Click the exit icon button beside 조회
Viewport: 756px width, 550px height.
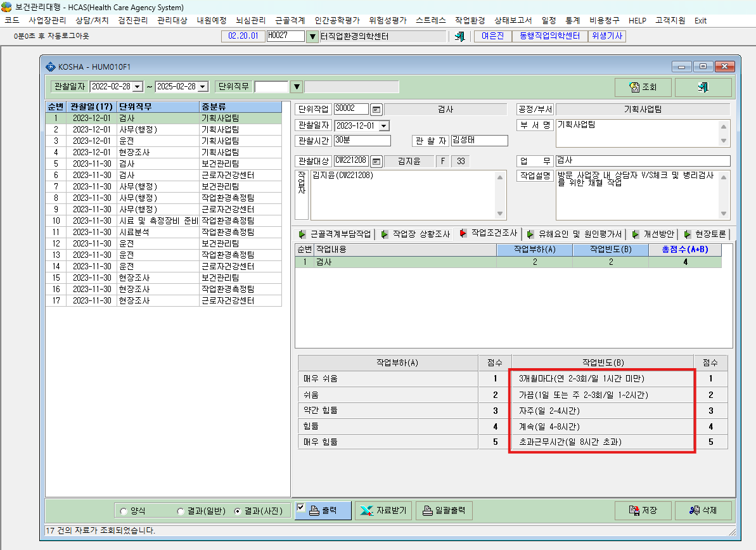click(703, 87)
